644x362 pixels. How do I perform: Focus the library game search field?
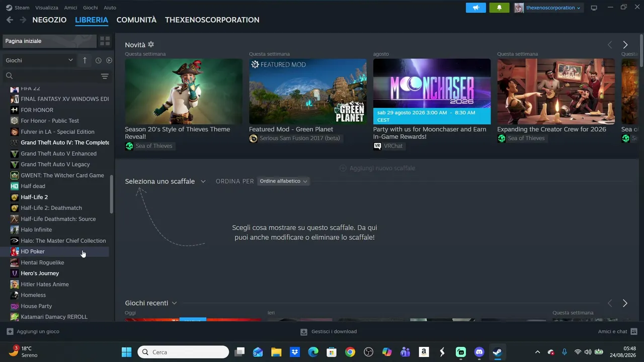53,76
